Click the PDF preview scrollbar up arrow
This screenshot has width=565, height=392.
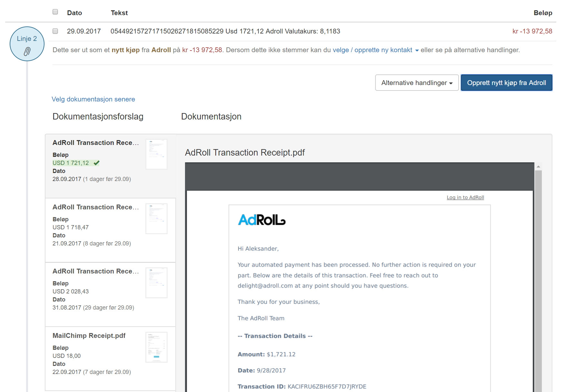(538, 167)
